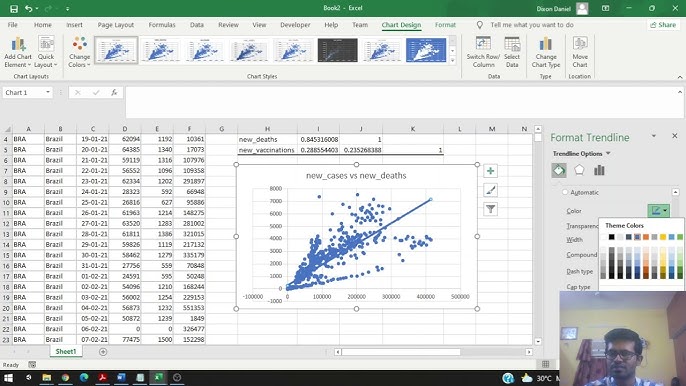Pick orange theme color swatch
Viewport: 686px width, 386px height.
tap(646, 237)
